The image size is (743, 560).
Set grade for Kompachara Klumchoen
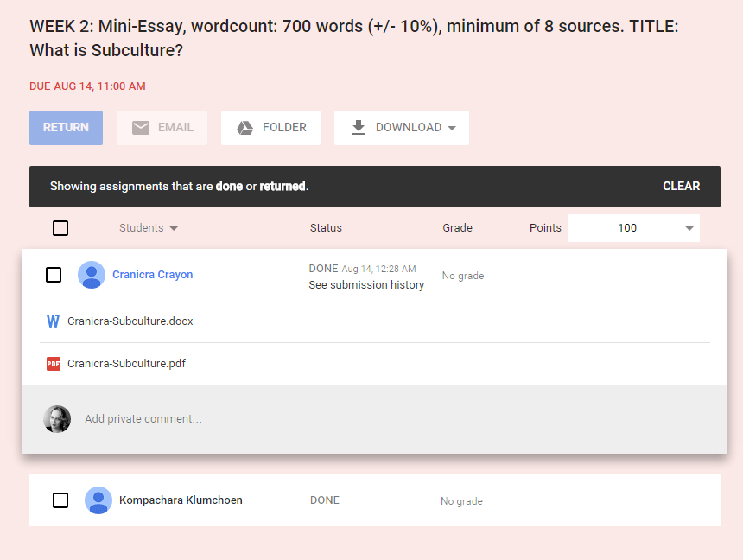(461, 501)
